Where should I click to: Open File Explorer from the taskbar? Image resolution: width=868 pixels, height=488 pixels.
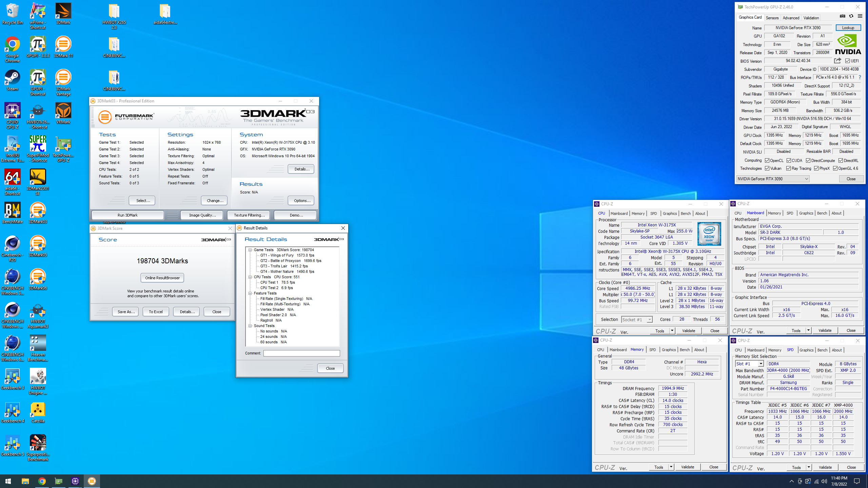click(25, 481)
